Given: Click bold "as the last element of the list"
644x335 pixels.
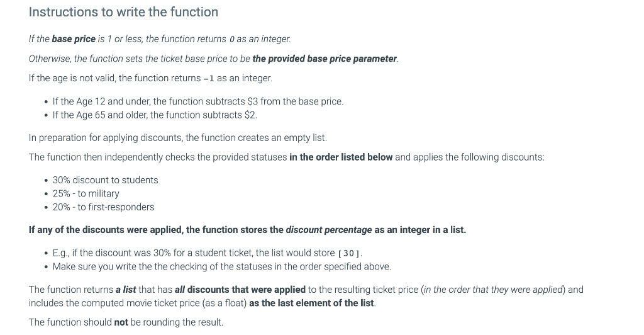Looking at the screenshot, I should pos(311,303).
